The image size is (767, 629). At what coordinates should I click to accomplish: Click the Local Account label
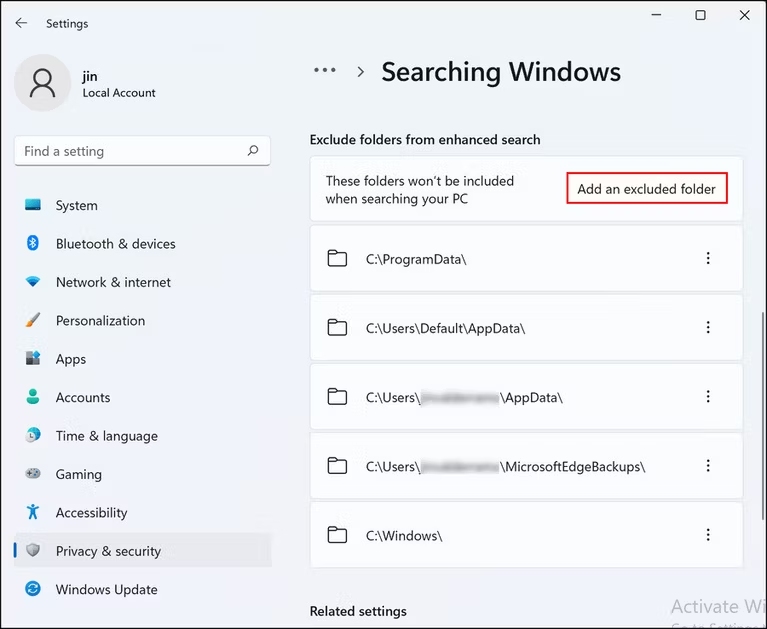tap(119, 93)
